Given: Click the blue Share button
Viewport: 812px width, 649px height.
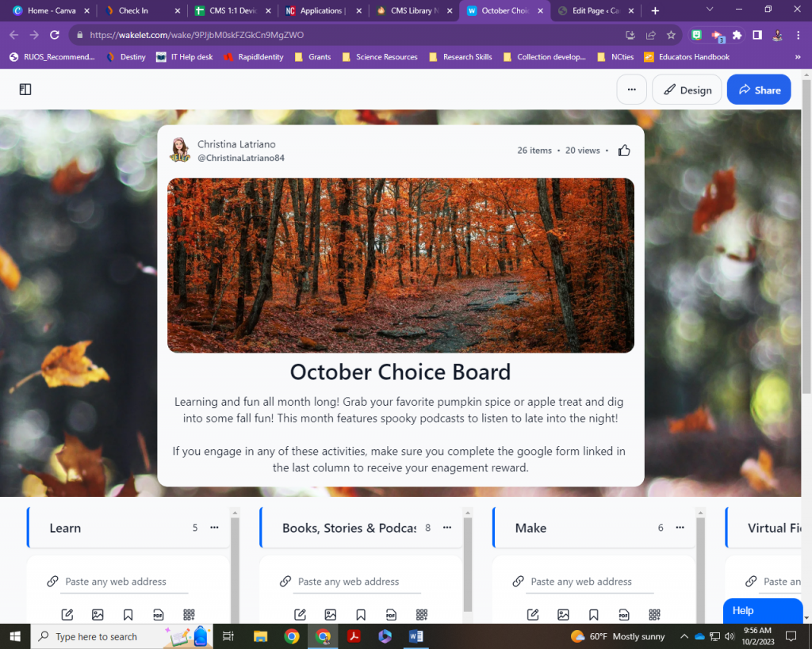Looking at the screenshot, I should tap(759, 90).
